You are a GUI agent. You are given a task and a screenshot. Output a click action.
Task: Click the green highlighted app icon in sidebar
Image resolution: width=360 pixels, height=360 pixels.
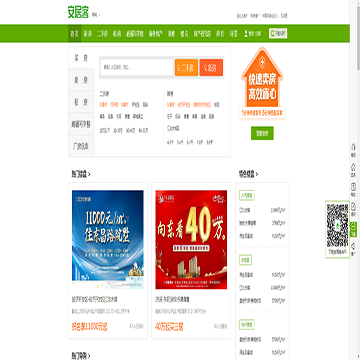(353, 229)
